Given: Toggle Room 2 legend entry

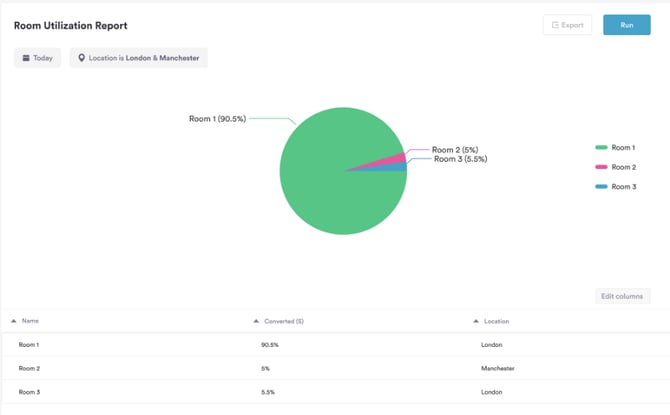Looking at the screenshot, I should [x=616, y=167].
